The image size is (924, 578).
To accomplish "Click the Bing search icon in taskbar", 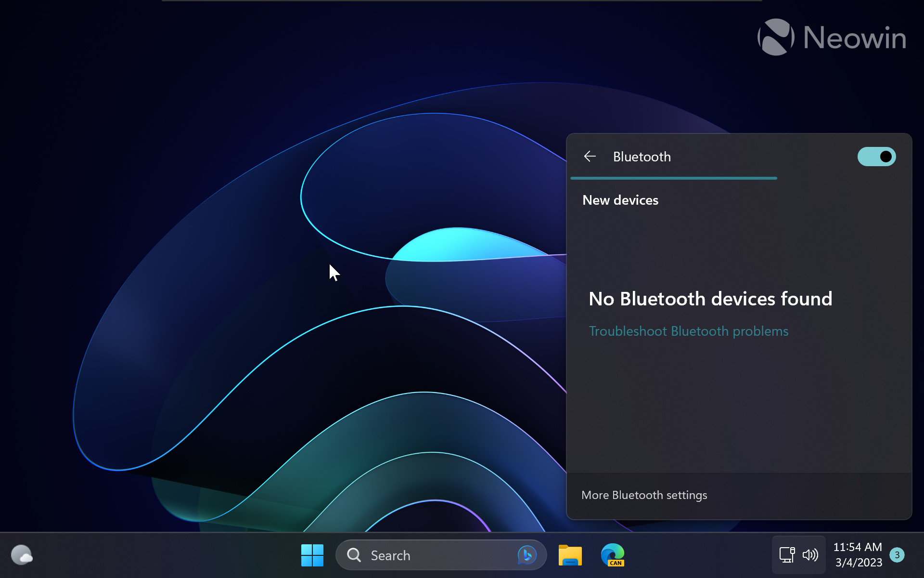I will (x=526, y=554).
